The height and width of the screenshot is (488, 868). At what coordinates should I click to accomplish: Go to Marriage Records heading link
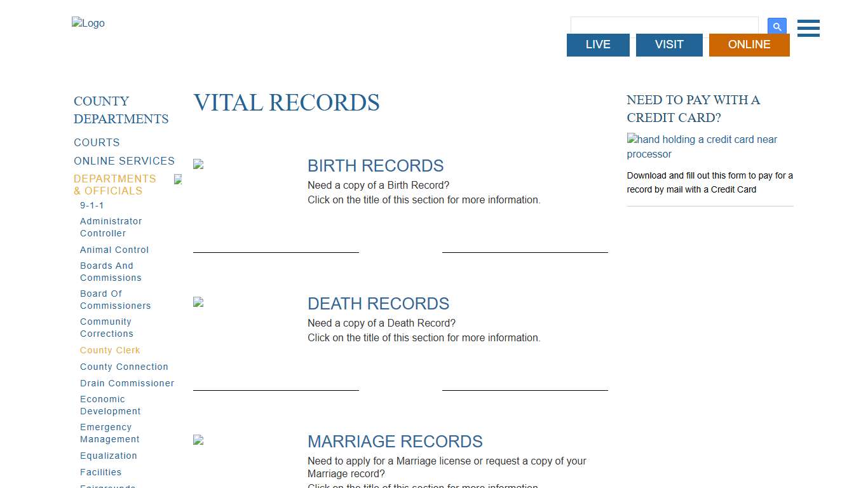(x=395, y=442)
